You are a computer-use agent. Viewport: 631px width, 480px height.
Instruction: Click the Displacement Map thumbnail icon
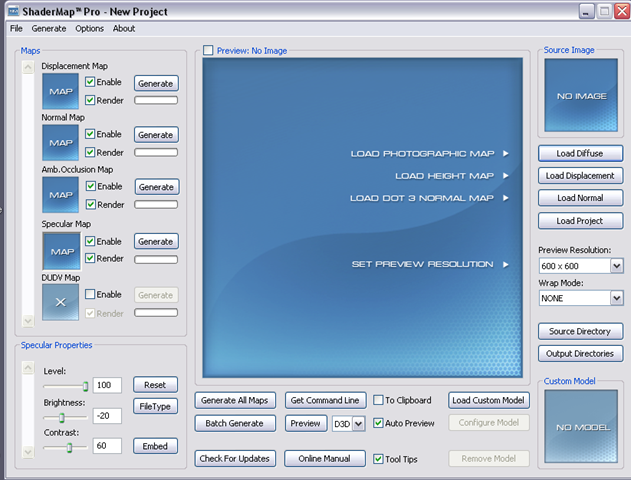point(61,91)
